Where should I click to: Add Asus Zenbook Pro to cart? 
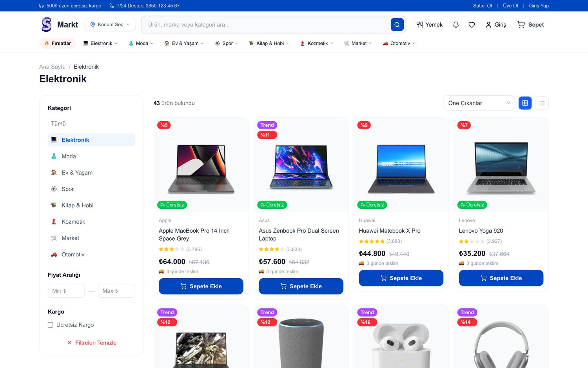click(x=301, y=286)
